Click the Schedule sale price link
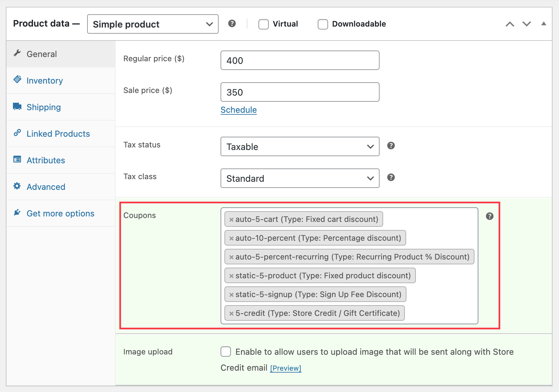Viewport: 559px width, 392px height. coord(238,110)
